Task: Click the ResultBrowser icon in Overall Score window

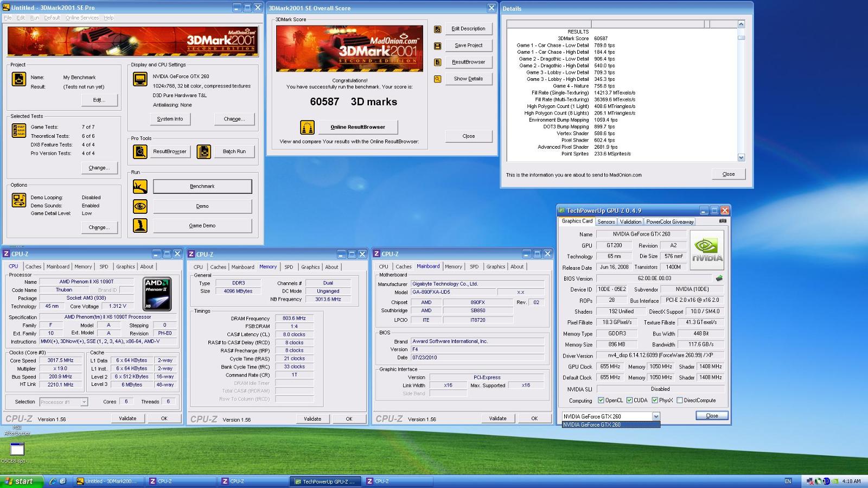Action: coord(438,62)
